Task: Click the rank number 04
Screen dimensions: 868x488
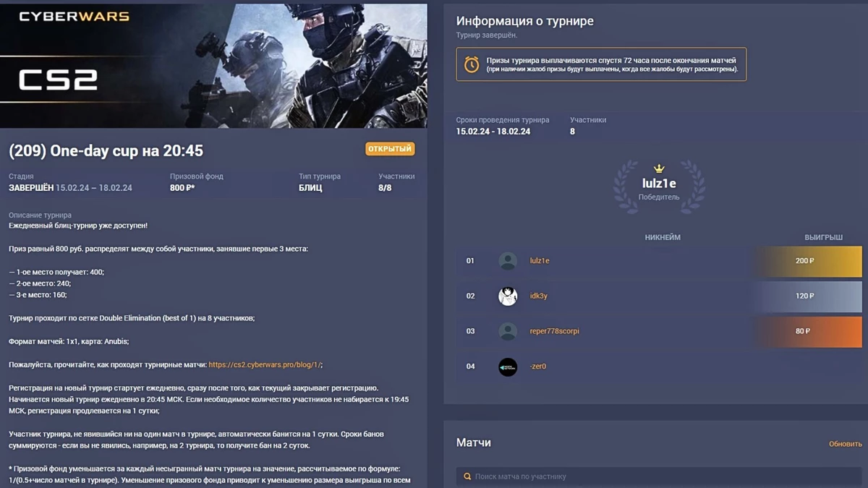Action: [x=470, y=367]
